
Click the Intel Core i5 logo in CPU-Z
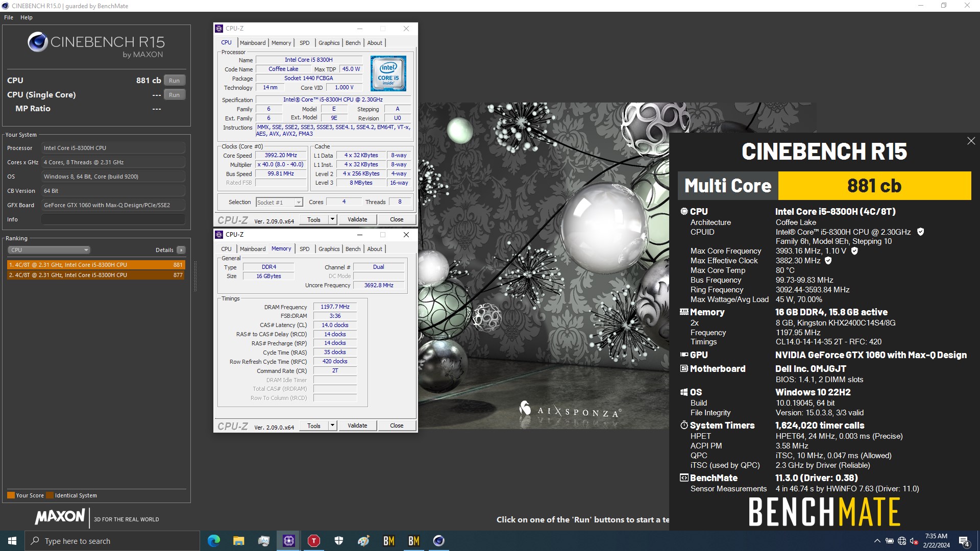click(388, 73)
